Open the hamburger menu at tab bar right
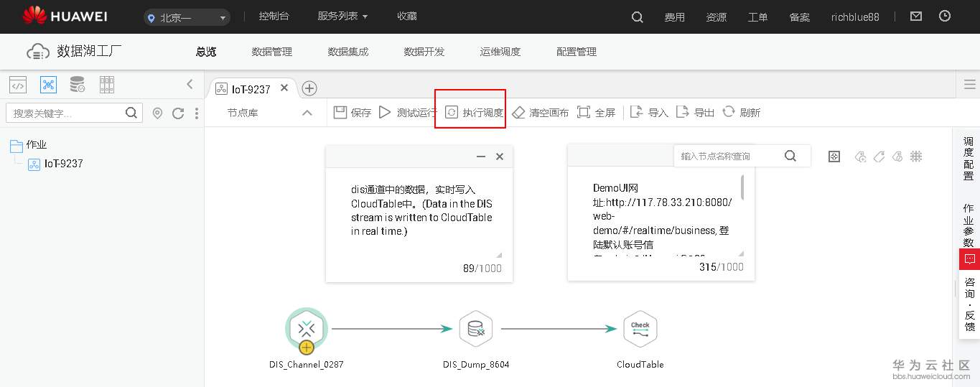Viewport: 980px width, 387px height. click(969, 84)
